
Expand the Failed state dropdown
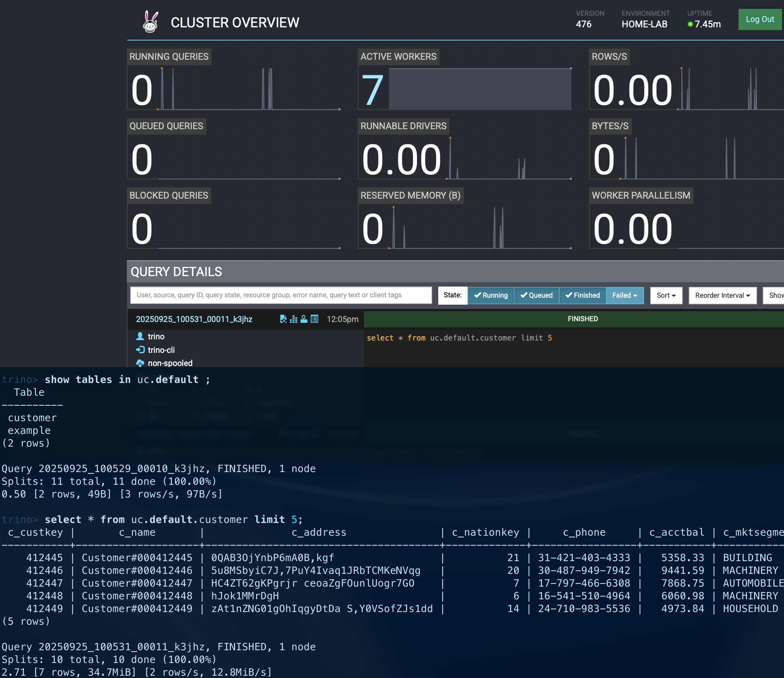point(625,295)
